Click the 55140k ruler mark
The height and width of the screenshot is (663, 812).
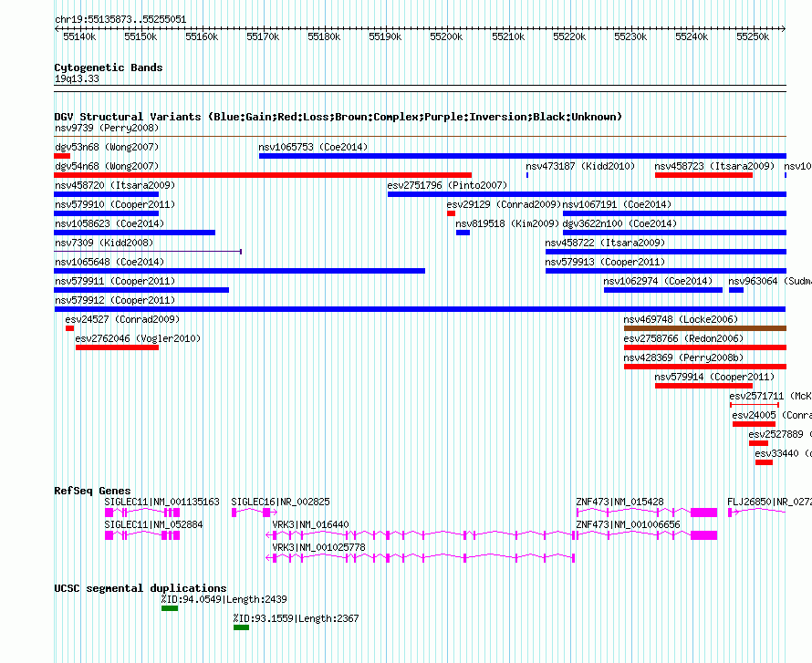pyautogui.click(x=79, y=36)
